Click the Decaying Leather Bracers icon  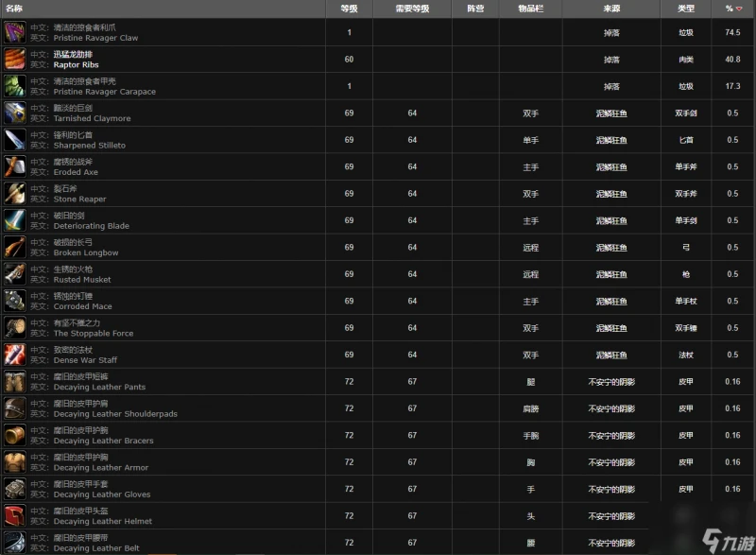click(14, 435)
